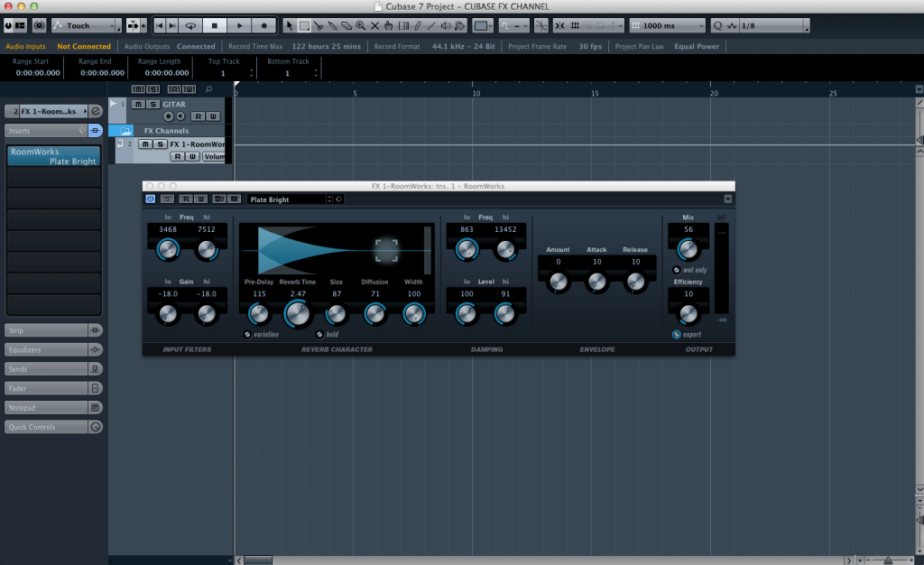
Task: Select the Split scissors tool
Action: coord(319,26)
